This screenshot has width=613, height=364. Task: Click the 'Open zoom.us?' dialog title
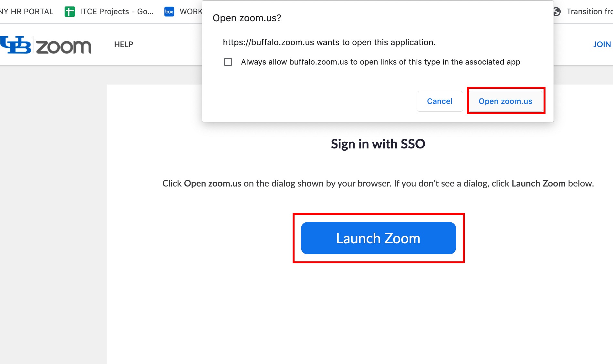(247, 18)
